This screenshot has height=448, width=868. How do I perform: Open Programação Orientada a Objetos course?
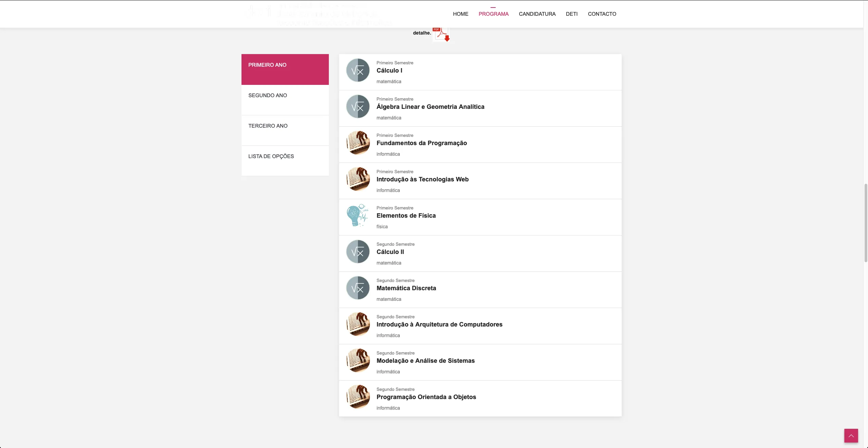pos(426,397)
